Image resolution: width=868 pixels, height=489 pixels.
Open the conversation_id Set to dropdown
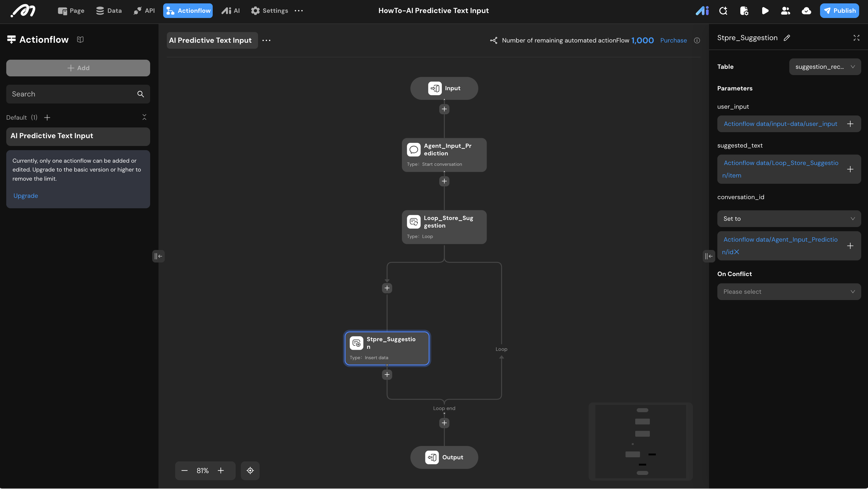pos(789,219)
